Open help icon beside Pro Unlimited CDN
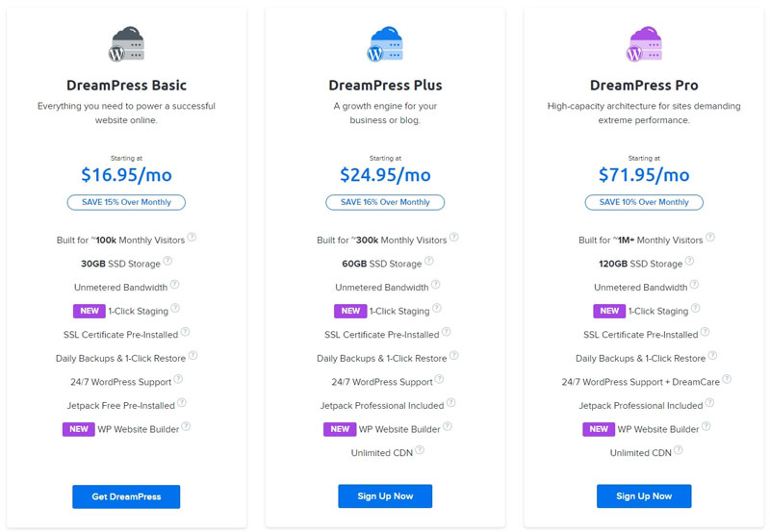This screenshot has height=532, width=770. [x=679, y=450]
